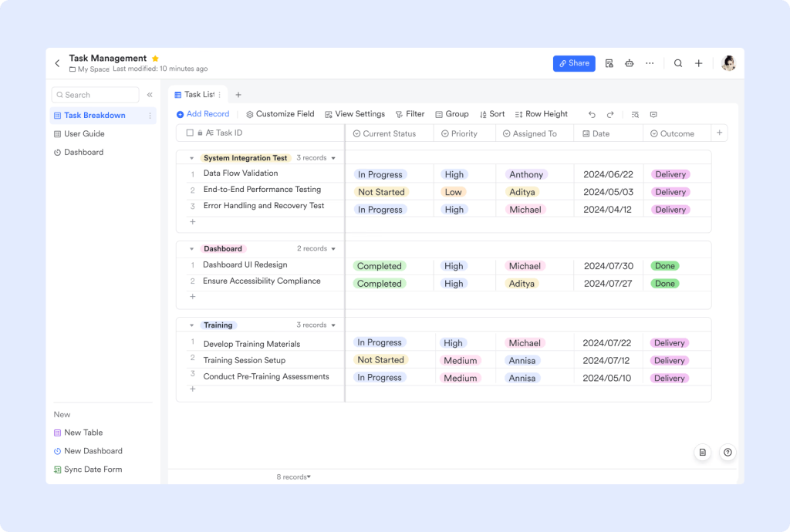Collapse the Dashboard group
Image resolution: width=790 pixels, height=532 pixels.
191,248
